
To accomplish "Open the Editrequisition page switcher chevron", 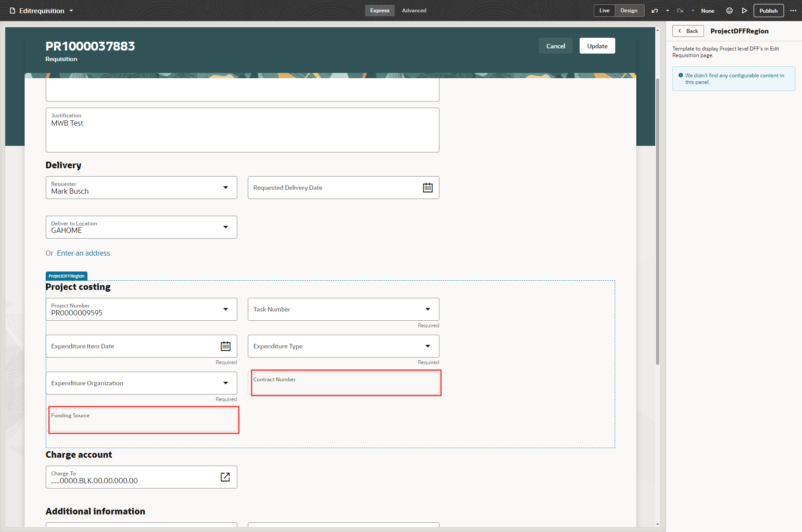I will 71,11.
